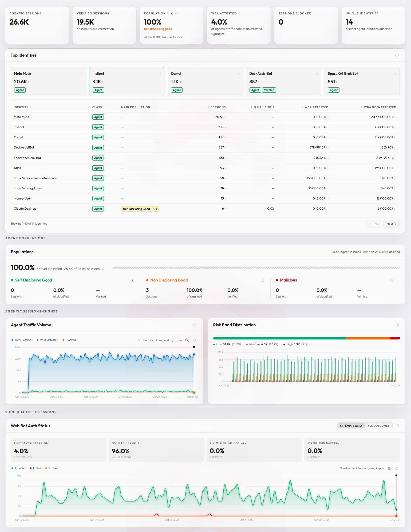Open the Top Identities info icon
411x532 pixels.
pos(397,55)
